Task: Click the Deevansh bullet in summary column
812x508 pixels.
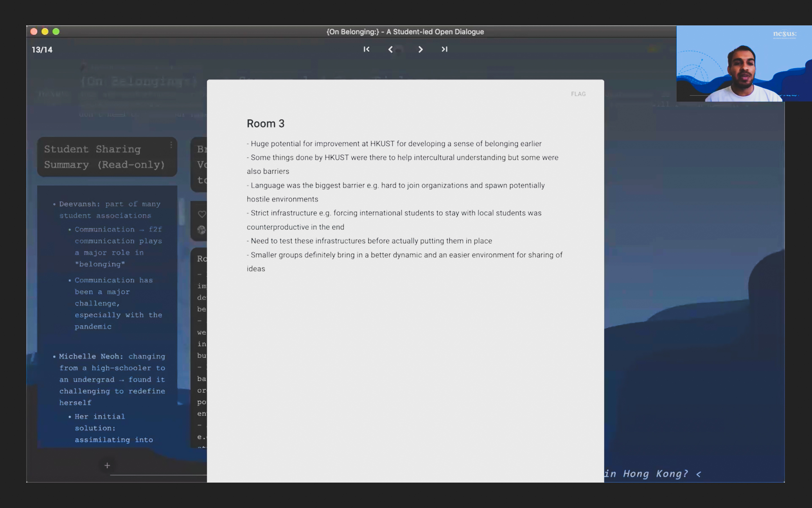Action: tap(110, 210)
